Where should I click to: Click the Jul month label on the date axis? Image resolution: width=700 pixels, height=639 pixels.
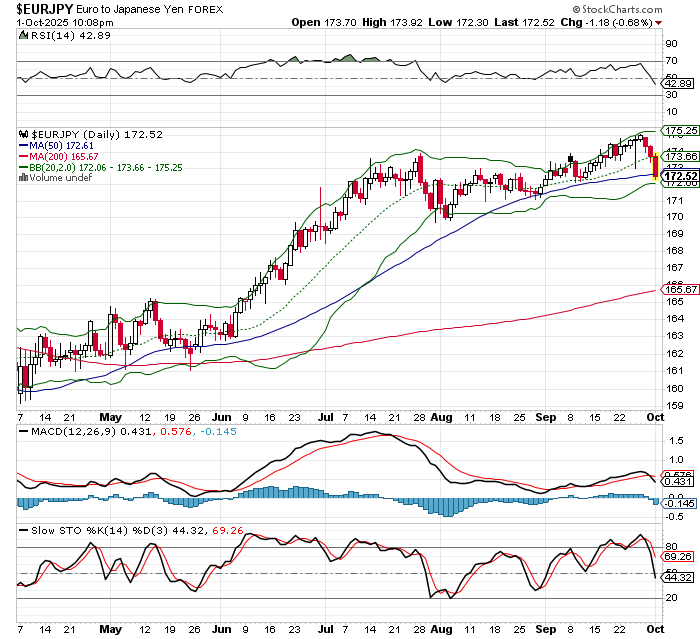[x=327, y=415]
